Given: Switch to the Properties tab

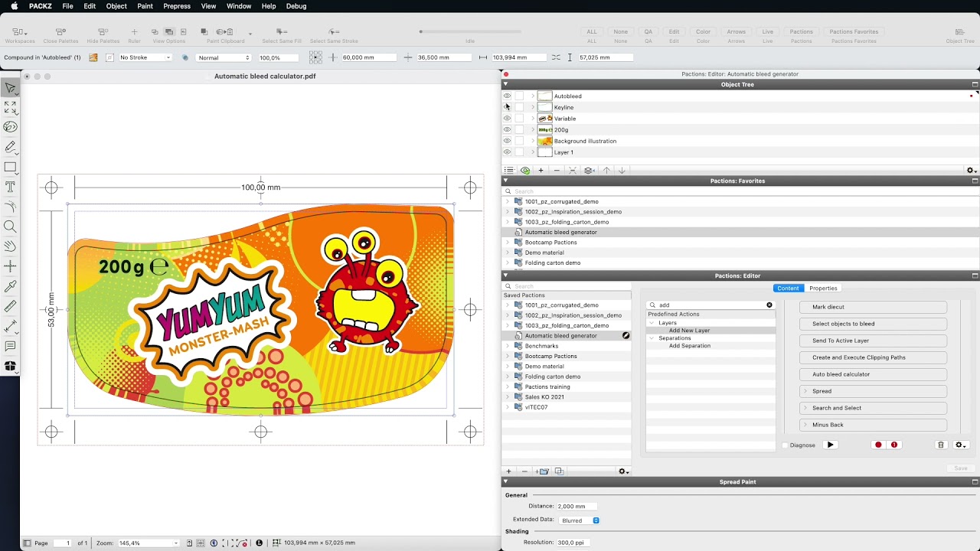Looking at the screenshot, I should (x=823, y=289).
